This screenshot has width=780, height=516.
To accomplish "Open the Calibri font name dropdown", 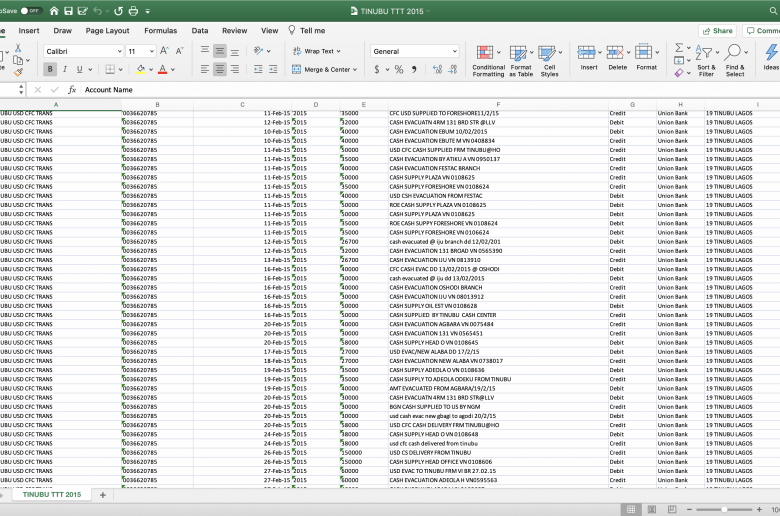I will tap(119, 51).
